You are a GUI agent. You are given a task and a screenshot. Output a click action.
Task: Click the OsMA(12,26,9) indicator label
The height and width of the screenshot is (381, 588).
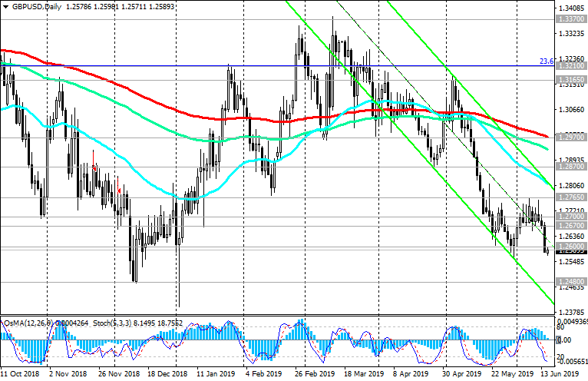(x=29, y=323)
